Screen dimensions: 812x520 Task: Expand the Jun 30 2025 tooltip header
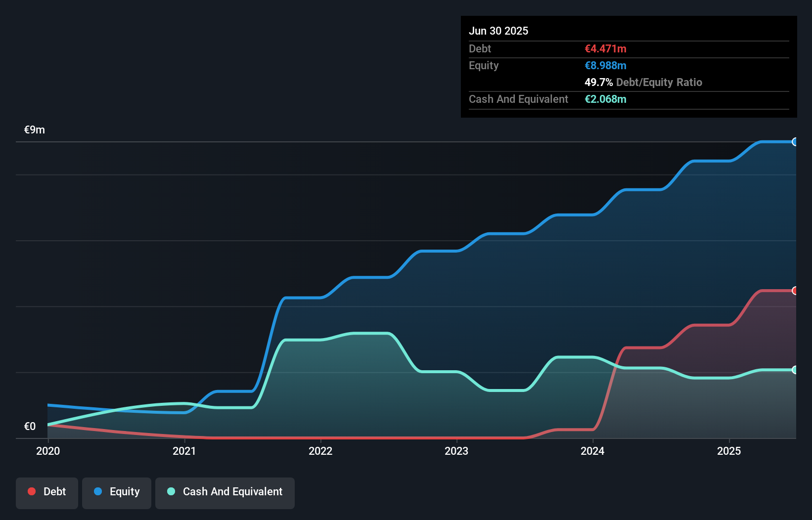[498, 31]
